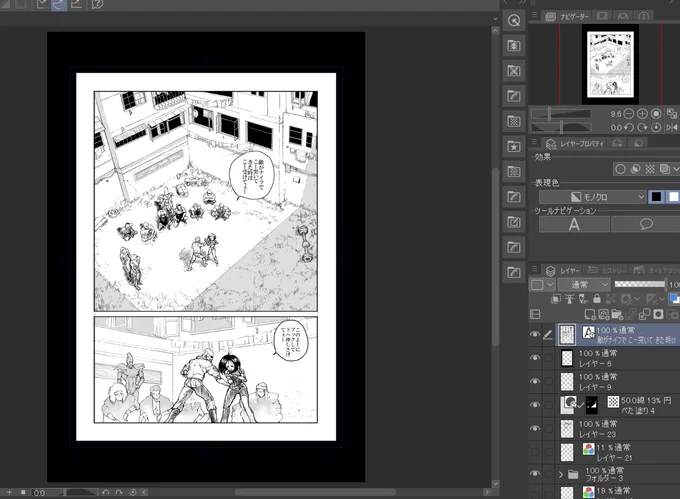Click the layer opacity slider

click(640, 284)
